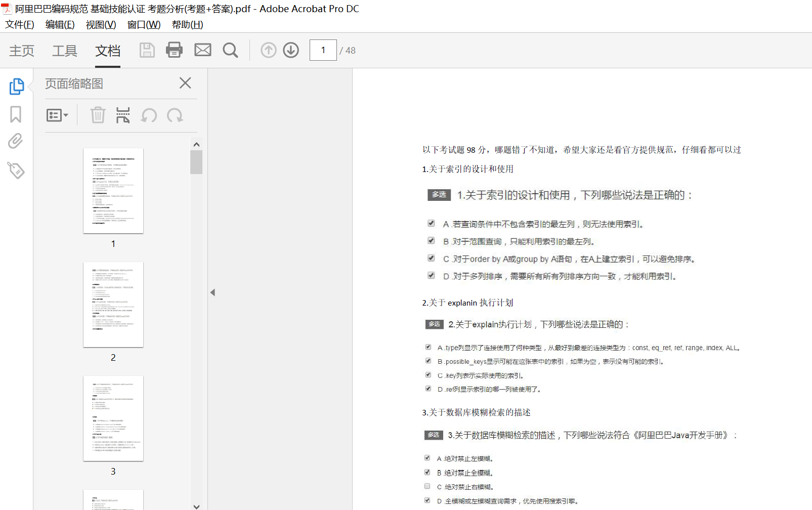This screenshot has height=510, width=812.
Task: Click the page number input field
Action: click(323, 50)
